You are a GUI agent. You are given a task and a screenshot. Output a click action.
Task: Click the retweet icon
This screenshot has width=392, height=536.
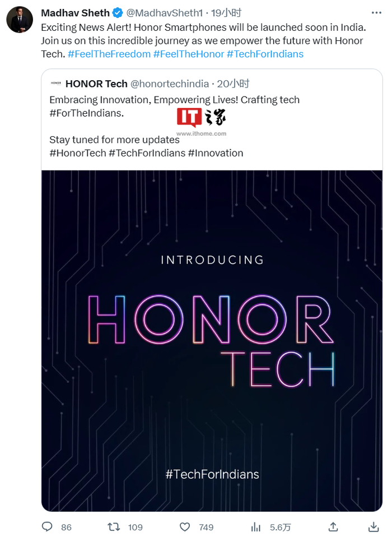click(114, 526)
